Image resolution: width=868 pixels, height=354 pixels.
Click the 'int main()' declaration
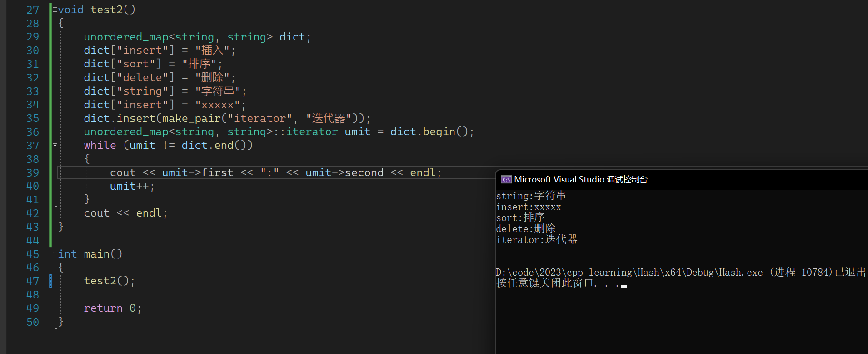90,254
